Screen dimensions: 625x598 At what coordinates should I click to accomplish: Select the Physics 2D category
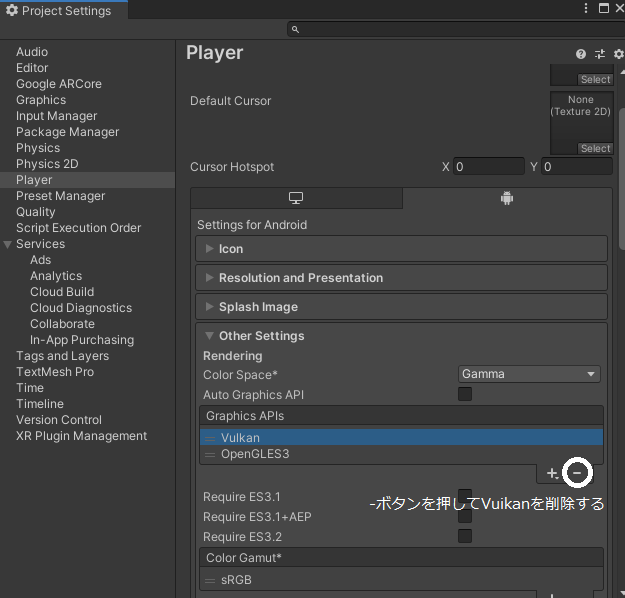47,164
